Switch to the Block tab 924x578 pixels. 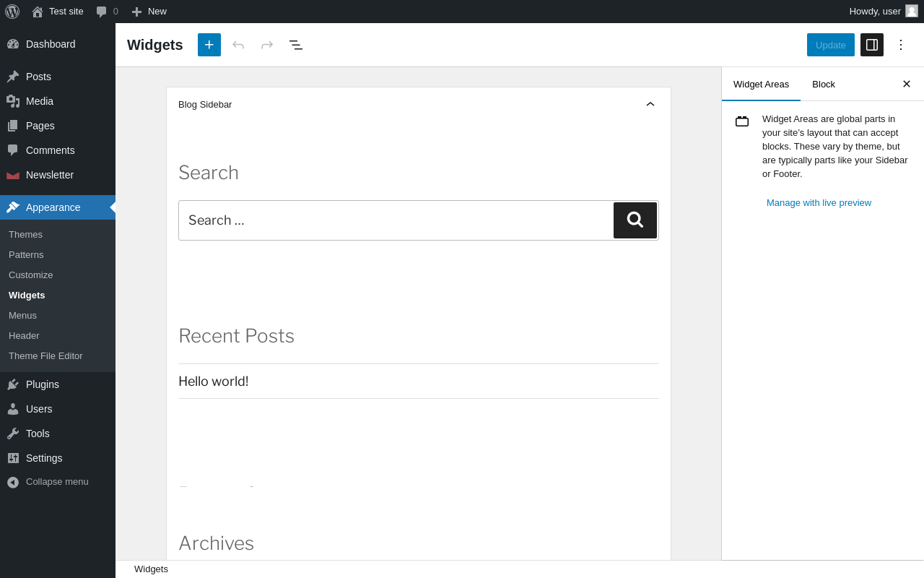[x=824, y=84]
